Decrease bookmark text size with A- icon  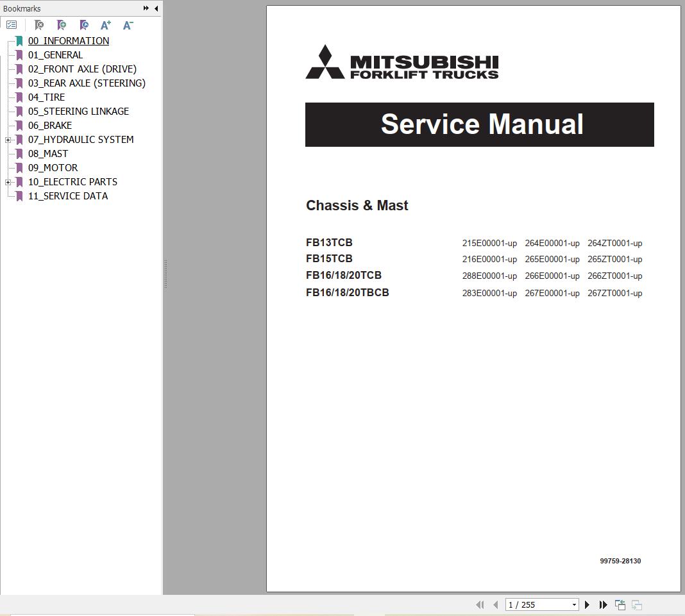(128, 25)
